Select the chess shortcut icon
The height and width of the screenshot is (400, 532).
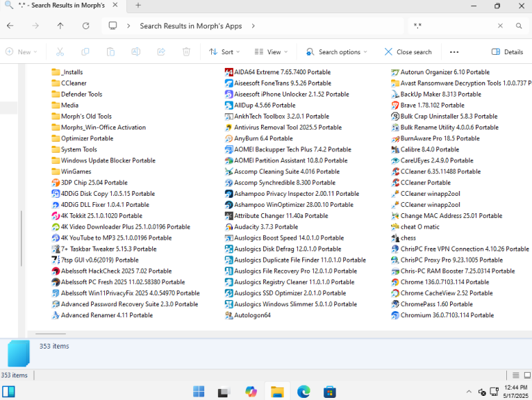[x=395, y=237]
